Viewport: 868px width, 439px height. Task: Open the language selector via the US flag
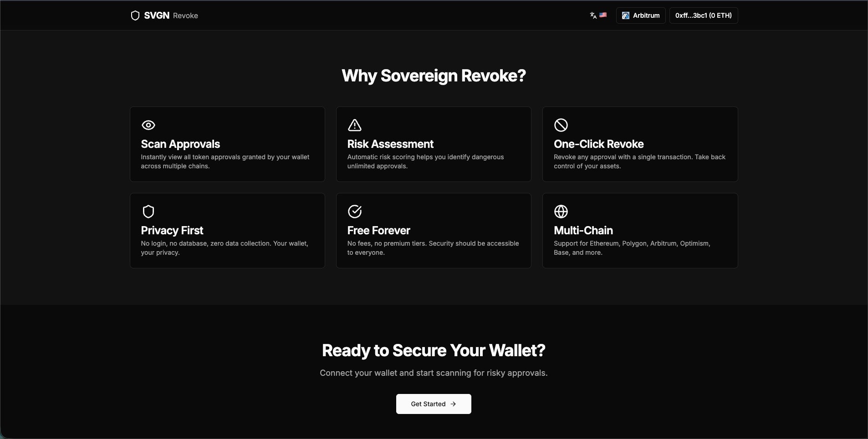(x=603, y=15)
